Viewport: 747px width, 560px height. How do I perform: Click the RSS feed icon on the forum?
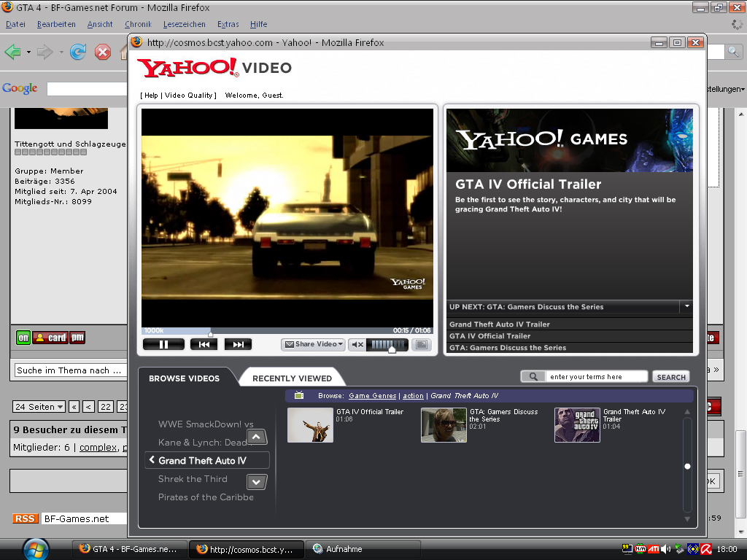pyautogui.click(x=25, y=518)
